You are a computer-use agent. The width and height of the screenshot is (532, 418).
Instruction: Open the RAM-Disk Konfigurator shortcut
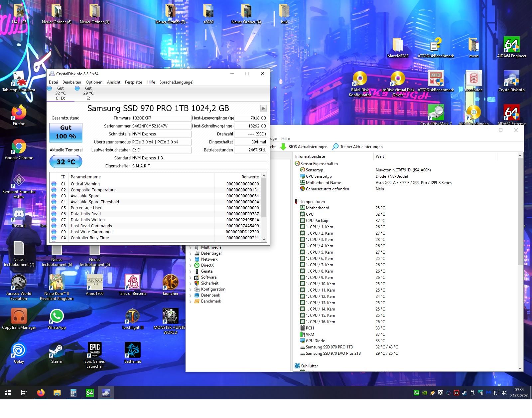pyautogui.click(x=360, y=84)
